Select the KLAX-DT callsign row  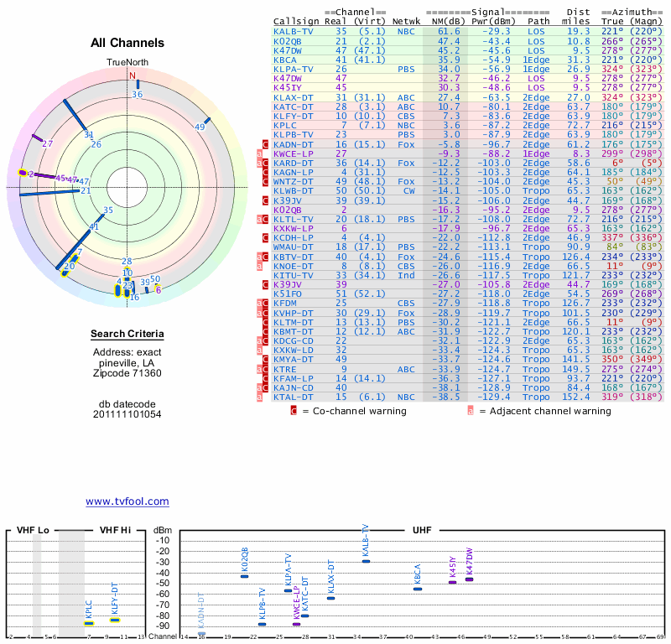point(294,98)
